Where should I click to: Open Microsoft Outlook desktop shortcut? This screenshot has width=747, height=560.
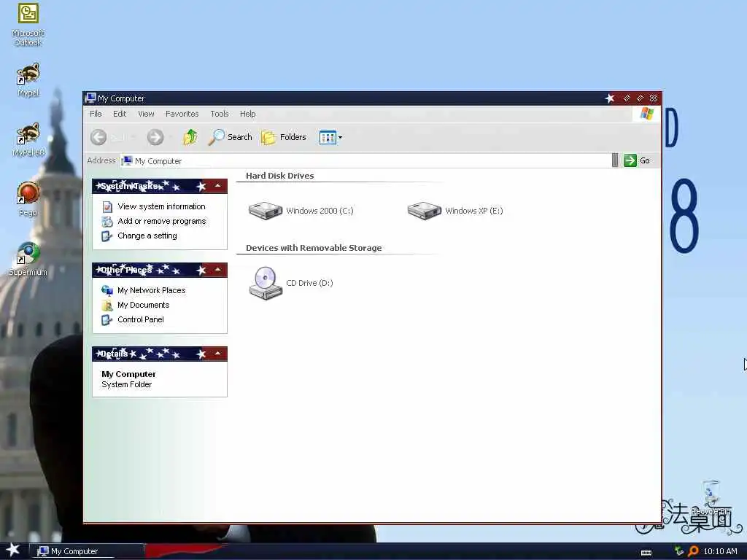[28, 24]
